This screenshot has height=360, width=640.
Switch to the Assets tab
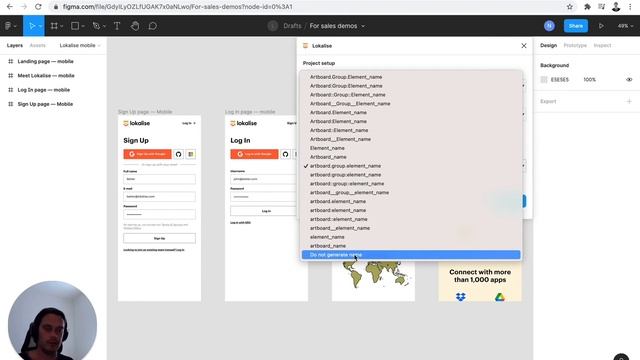tap(38, 45)
